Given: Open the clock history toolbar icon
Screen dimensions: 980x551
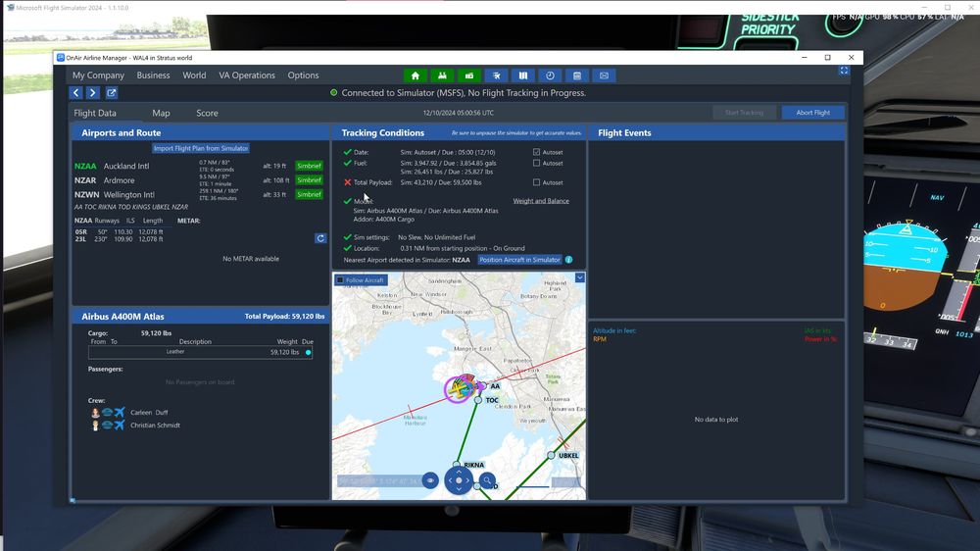Looking at the screenshot, I should pos(550,75).
